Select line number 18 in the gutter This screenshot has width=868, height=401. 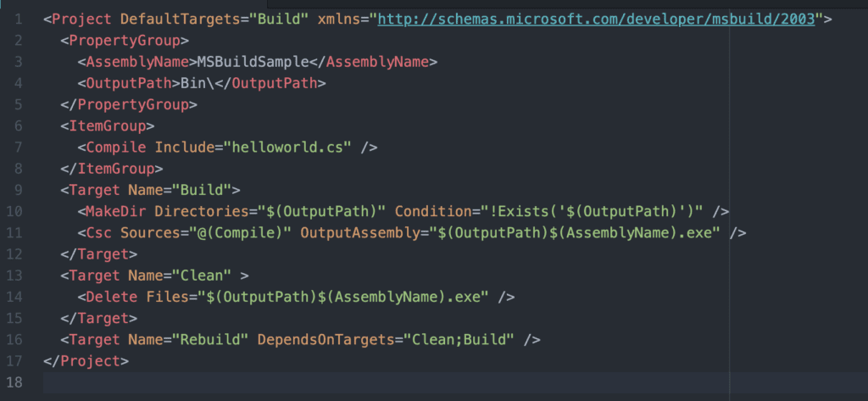pyautogui.click(x=15, y=382)
